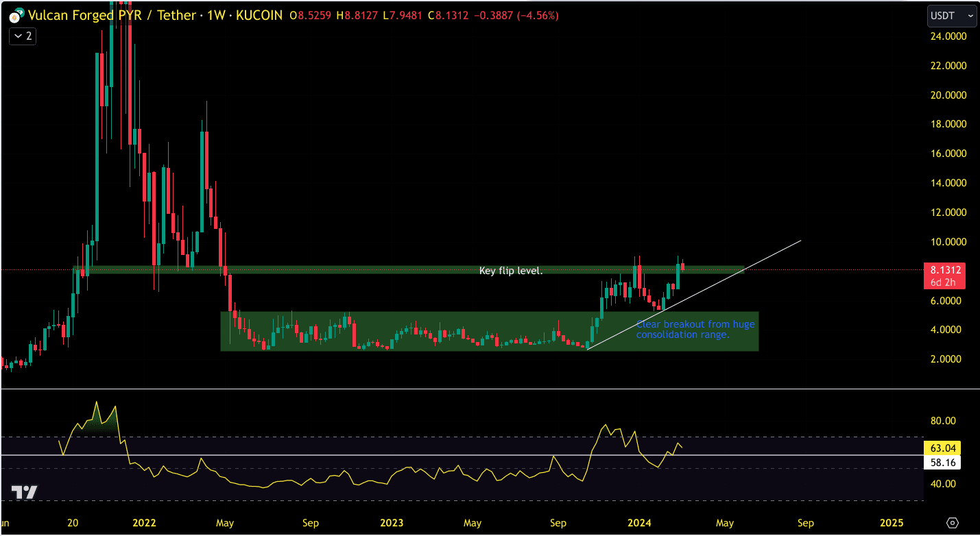Click the 2023 label on the time axis
This screenshot has height=536, width=980.
pyautogui.click(x=392, y=523)
